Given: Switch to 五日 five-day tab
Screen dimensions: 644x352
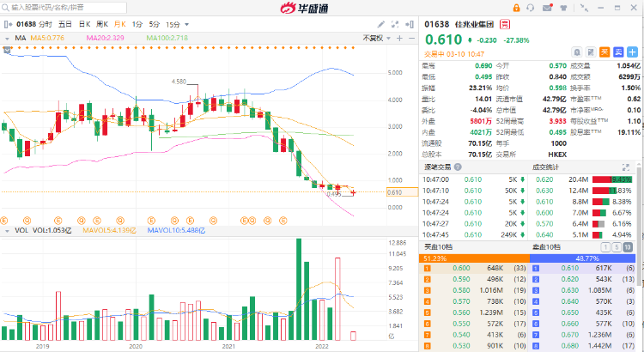Looking at the screenshot, I should tap(65, 24).
